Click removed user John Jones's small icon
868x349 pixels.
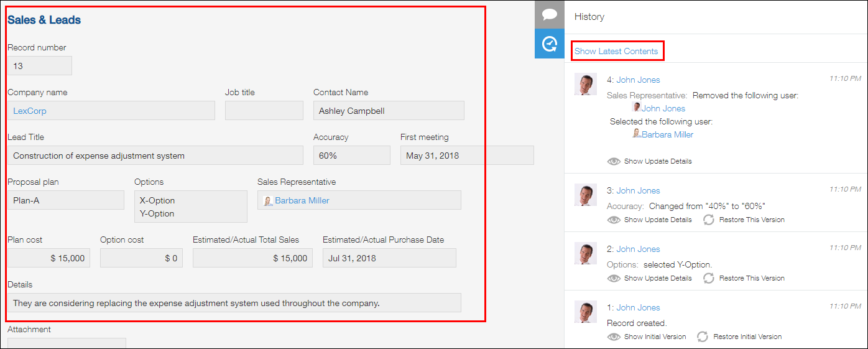click(637, 108)
